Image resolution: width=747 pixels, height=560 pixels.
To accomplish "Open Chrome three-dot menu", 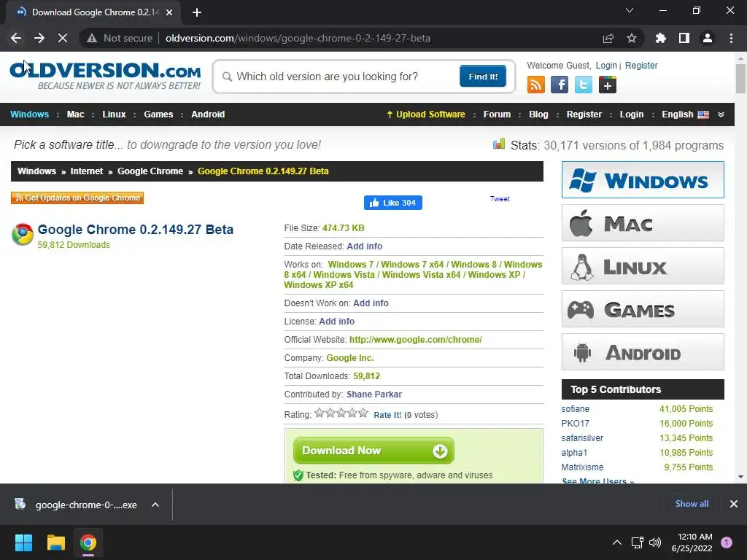I will [x=731, y=38].
